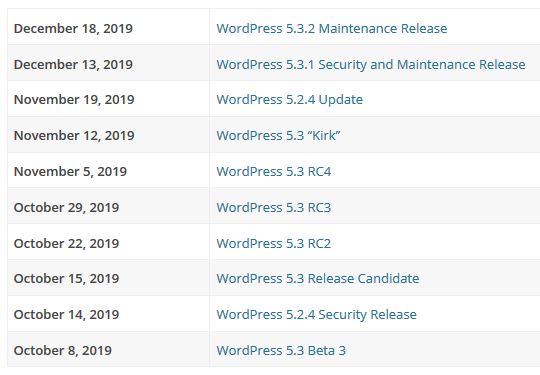Image resolution: width=540 pixels, height=375 pixels.
Task: Click the October 8, 2019 date cell
Action: [x=108, y=350]
